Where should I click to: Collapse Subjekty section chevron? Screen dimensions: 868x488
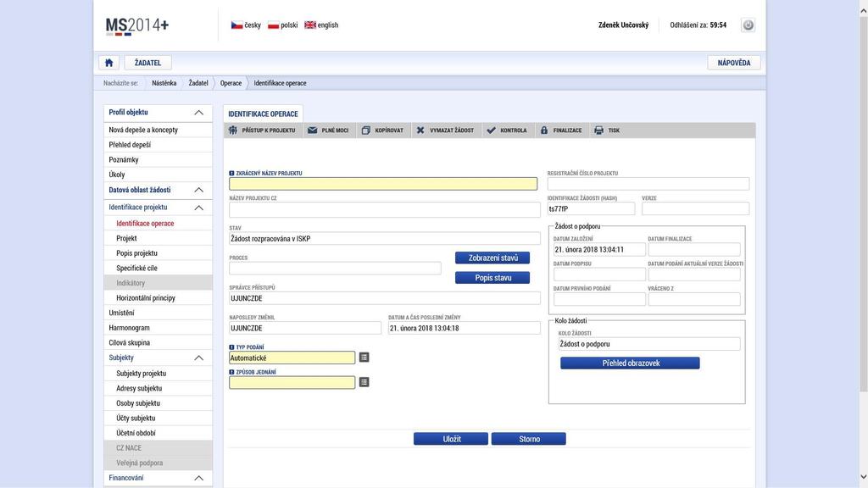click(198, 358)
